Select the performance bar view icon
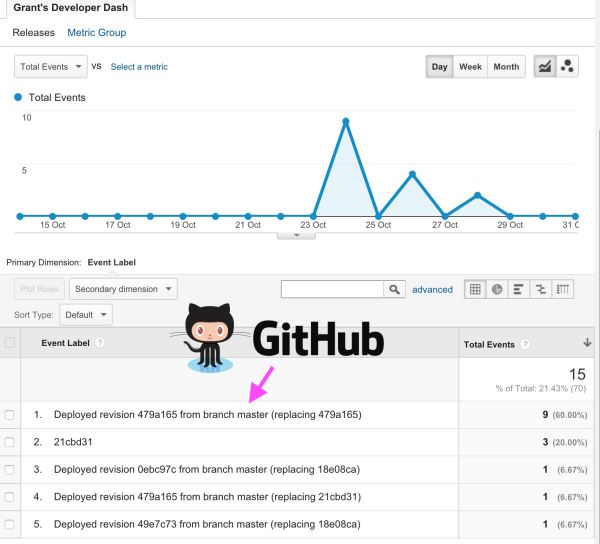 point(518,289)
